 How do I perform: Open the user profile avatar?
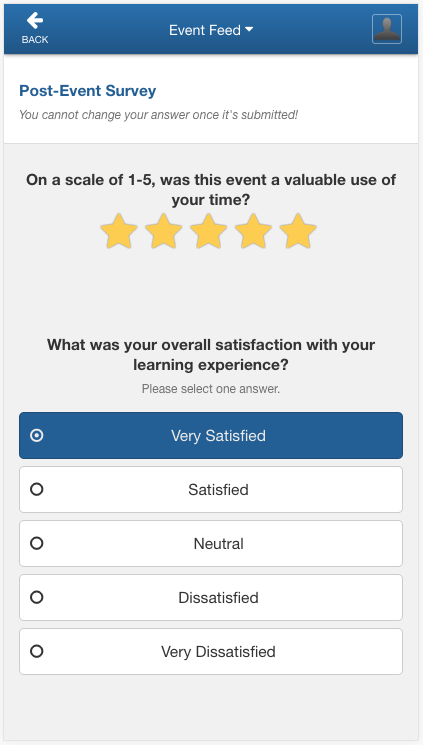click(387, 29)
